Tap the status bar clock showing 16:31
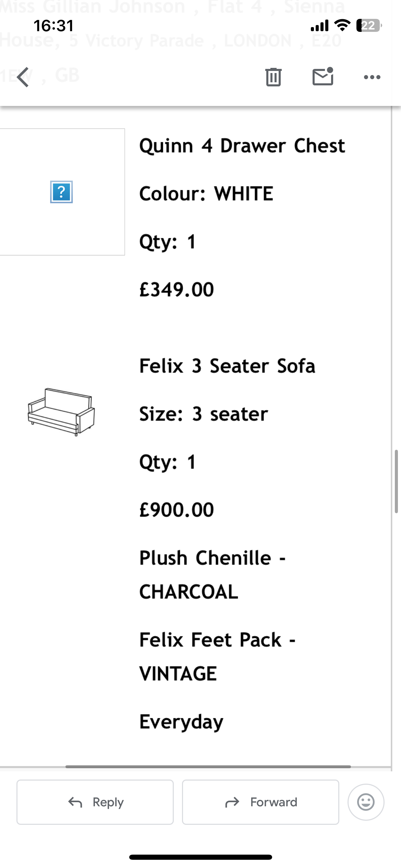 pyautogui.click(x=54, y=26)
